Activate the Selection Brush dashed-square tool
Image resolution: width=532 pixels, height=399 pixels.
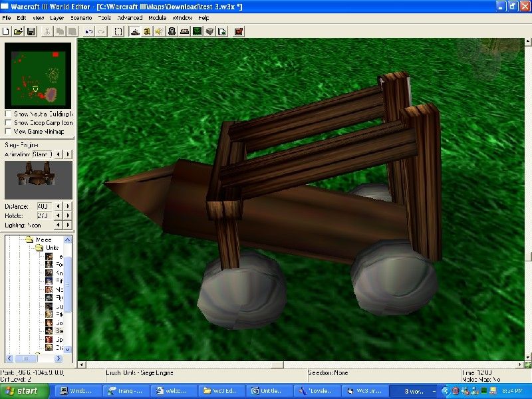pyautogui.click(x=118, y=31)
